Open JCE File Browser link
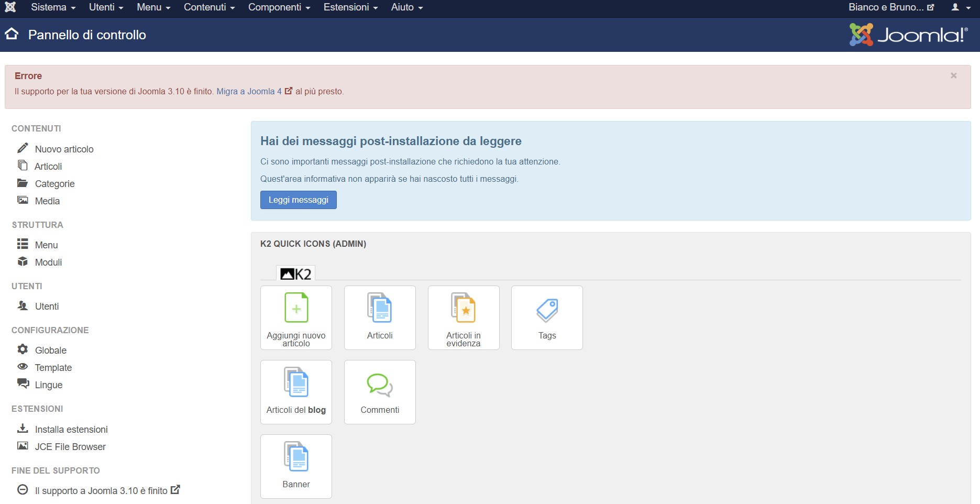Image resolution: width=980 pixels, height=504 pixels. (70, 446)
